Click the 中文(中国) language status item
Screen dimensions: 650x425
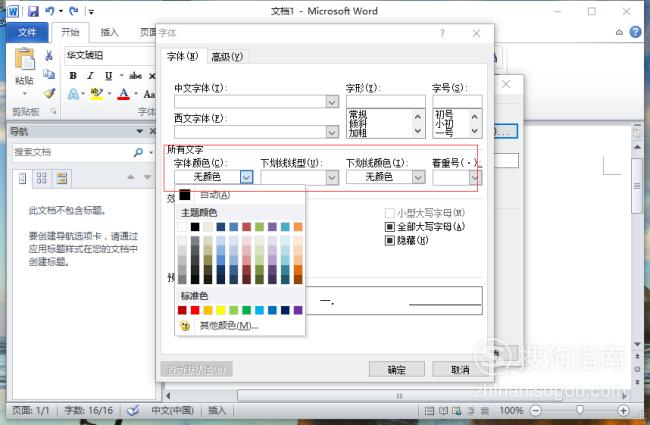tap(172, 410)
